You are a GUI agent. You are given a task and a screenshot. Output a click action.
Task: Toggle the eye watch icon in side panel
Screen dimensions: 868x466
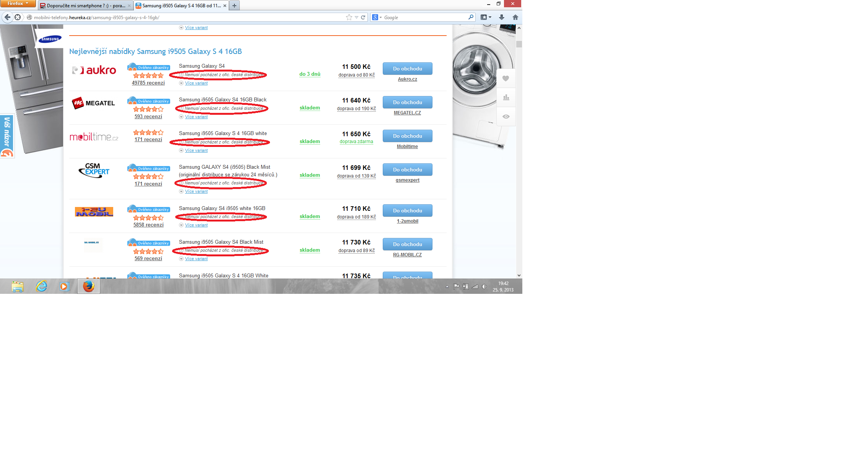[x=506, y=117]
